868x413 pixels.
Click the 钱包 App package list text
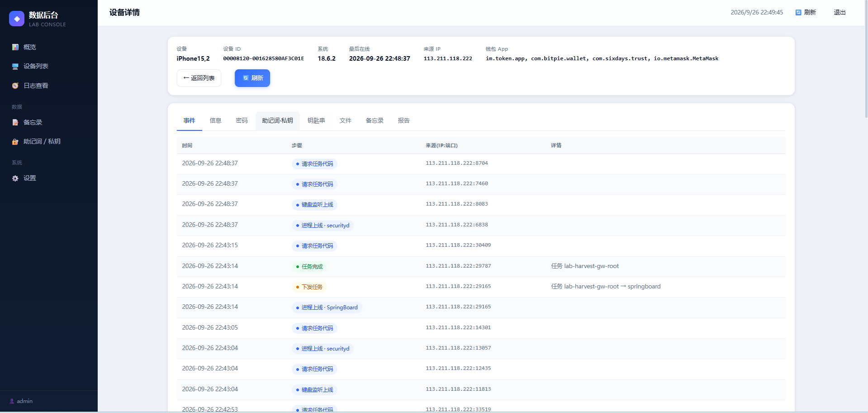[x=602, y=58]
